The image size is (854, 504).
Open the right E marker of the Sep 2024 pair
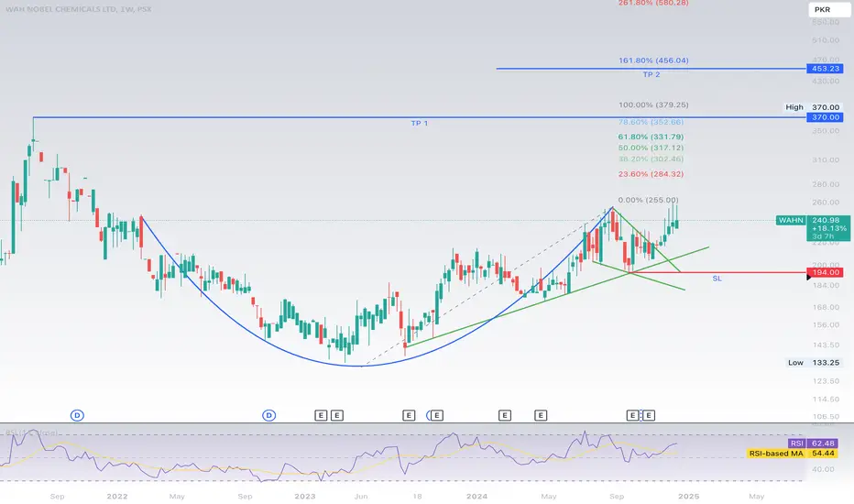649,416
